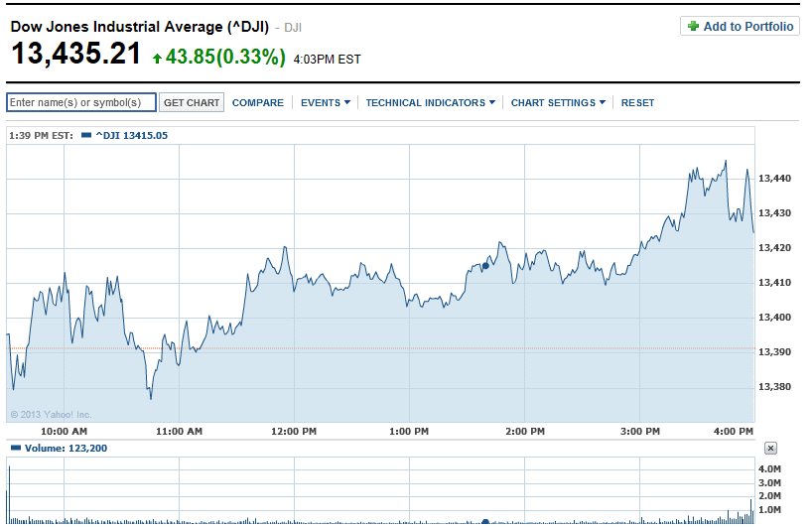Screen dimensions: 812x527
Task: Click the Add to Portfolio button label
Action: [748, 26]
